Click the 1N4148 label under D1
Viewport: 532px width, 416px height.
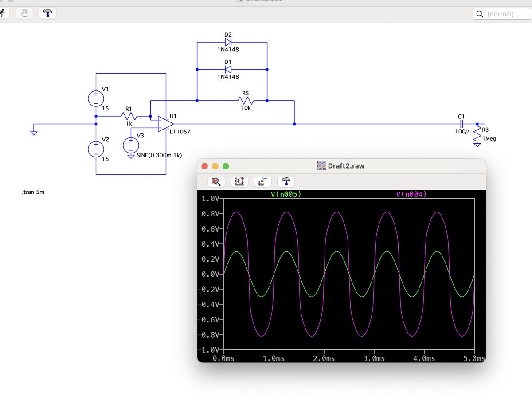point(228,77)
